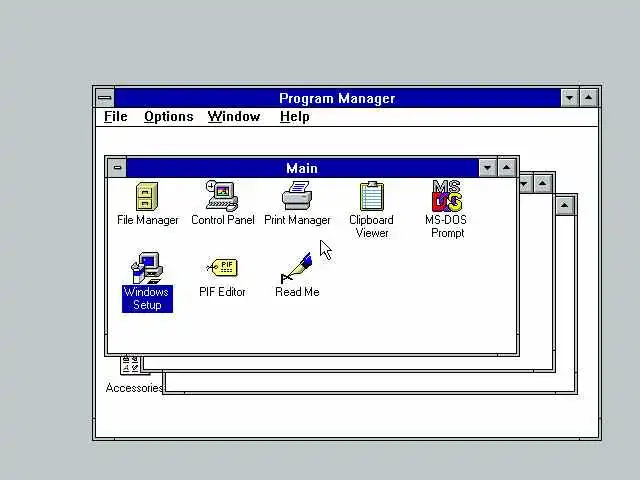Open Program Manager control-menu box

coord(105,98)
